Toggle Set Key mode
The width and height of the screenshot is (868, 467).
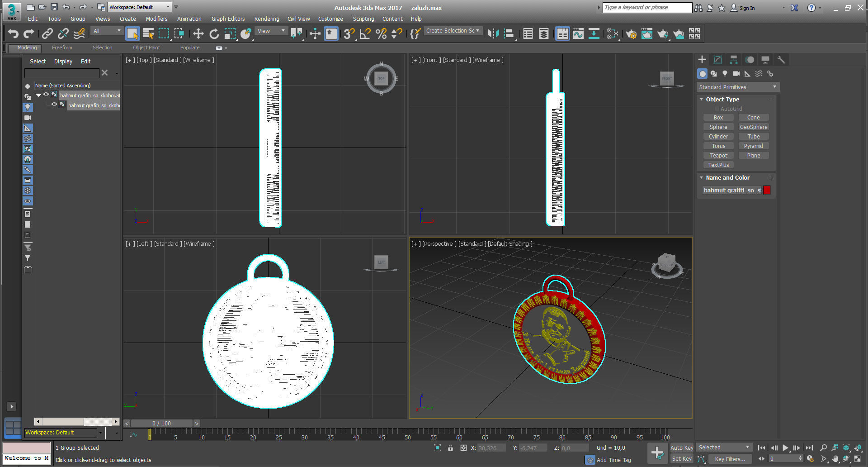coord(682,459)
